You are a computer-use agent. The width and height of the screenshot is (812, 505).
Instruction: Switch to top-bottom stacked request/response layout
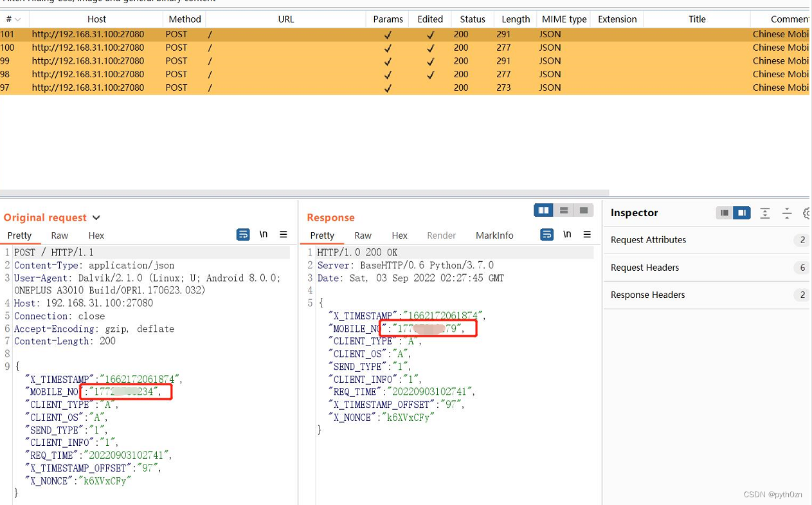coord(564,210)
